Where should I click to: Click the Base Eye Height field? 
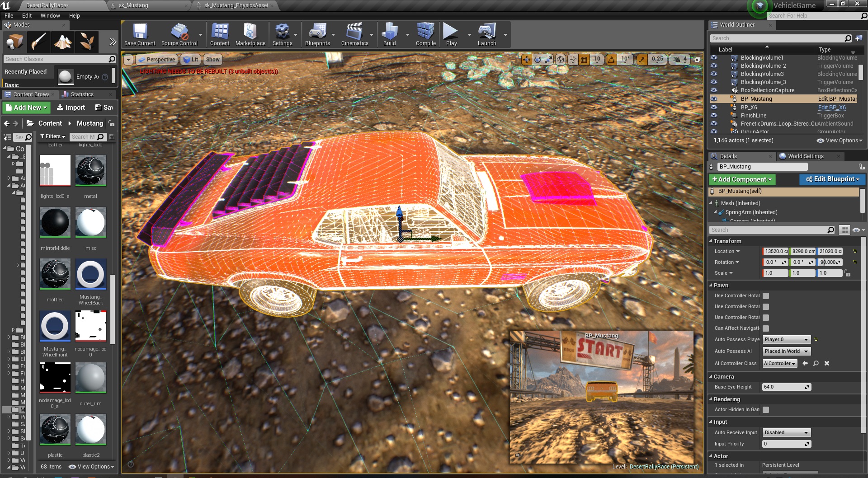[787, 387]
